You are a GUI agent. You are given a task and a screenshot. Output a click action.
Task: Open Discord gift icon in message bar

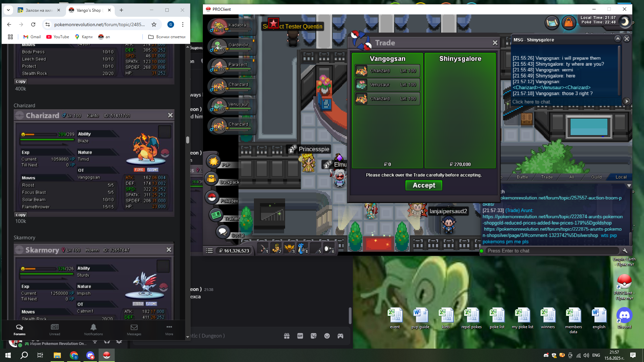pos(287,336)
